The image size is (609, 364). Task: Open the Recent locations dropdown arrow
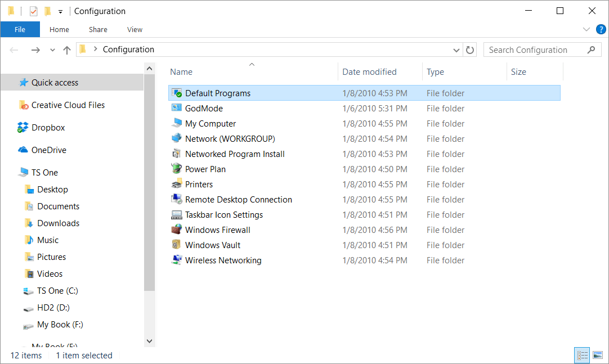click(x=52, y=50)
